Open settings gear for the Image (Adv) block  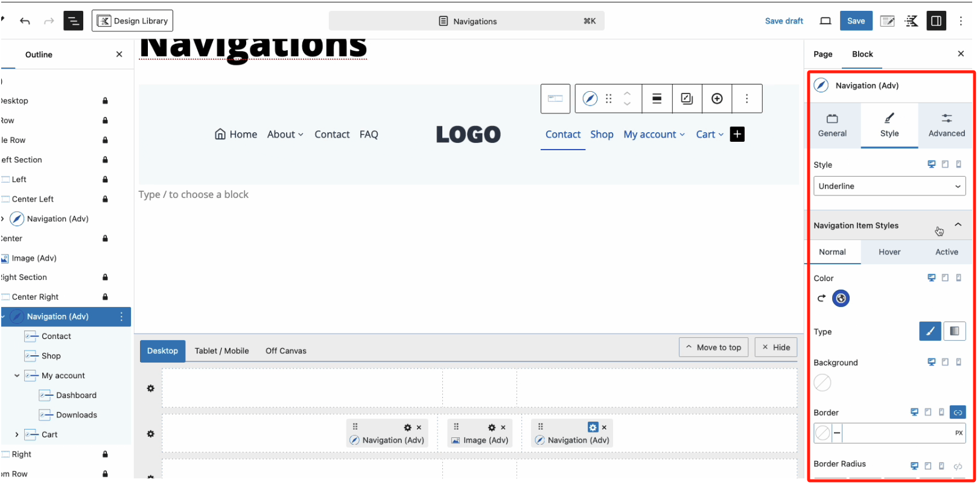coord(491,428)
